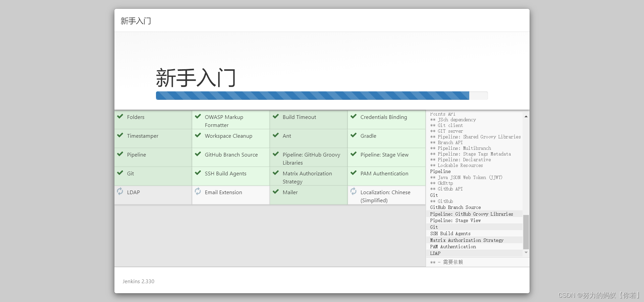The width and height of the screenshot is (644, 302).
Task: Click the '** GIT server' log line
Action: 446,131
